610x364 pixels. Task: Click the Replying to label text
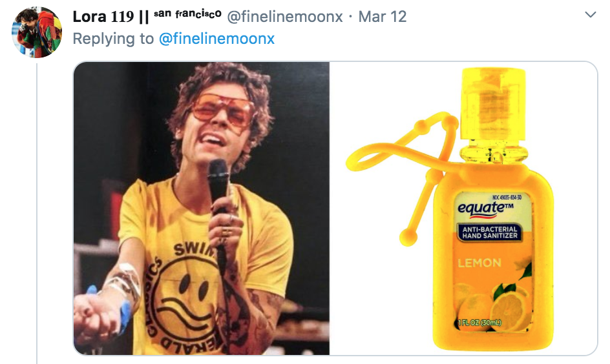tap(113, 39)
